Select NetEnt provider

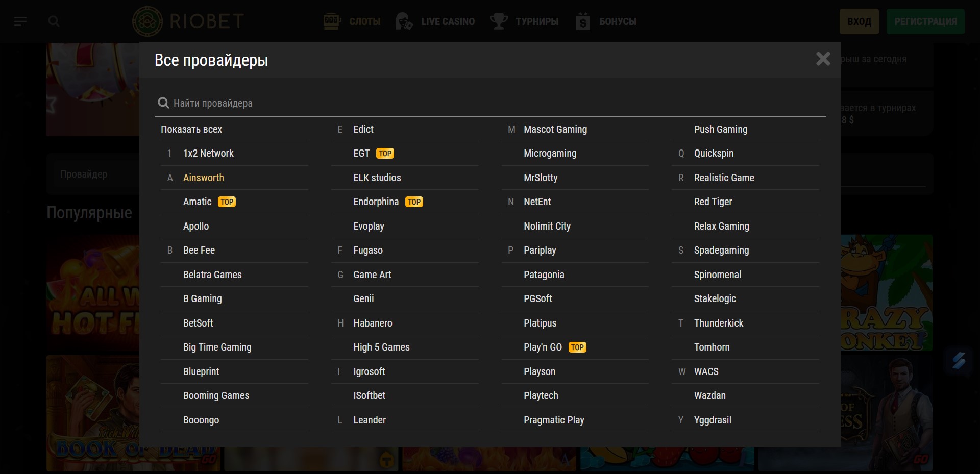coord(537,202)
